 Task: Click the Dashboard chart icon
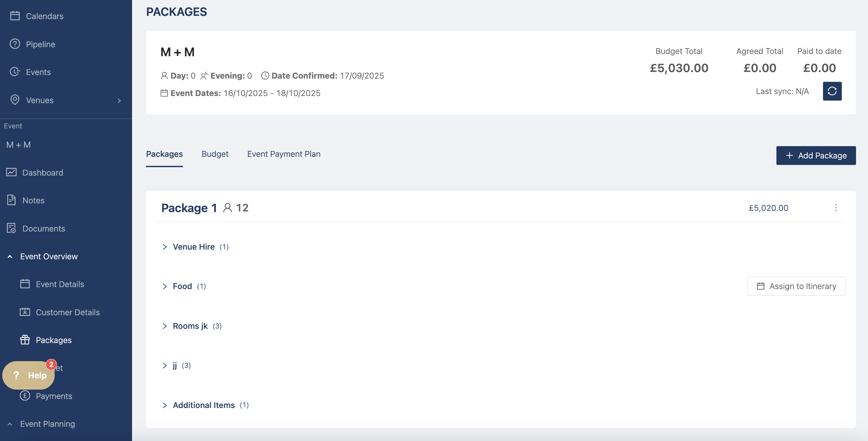point(11,172)
